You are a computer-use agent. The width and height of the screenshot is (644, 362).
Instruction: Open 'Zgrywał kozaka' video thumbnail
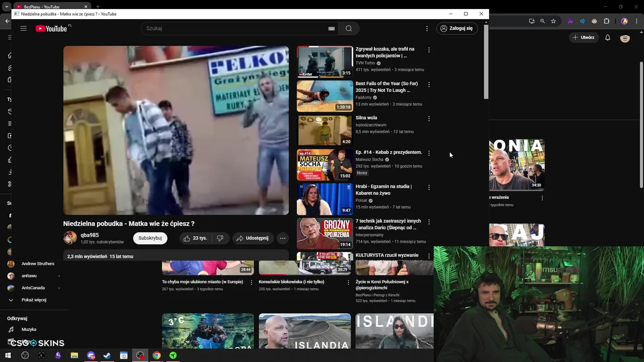coord(325,62)
